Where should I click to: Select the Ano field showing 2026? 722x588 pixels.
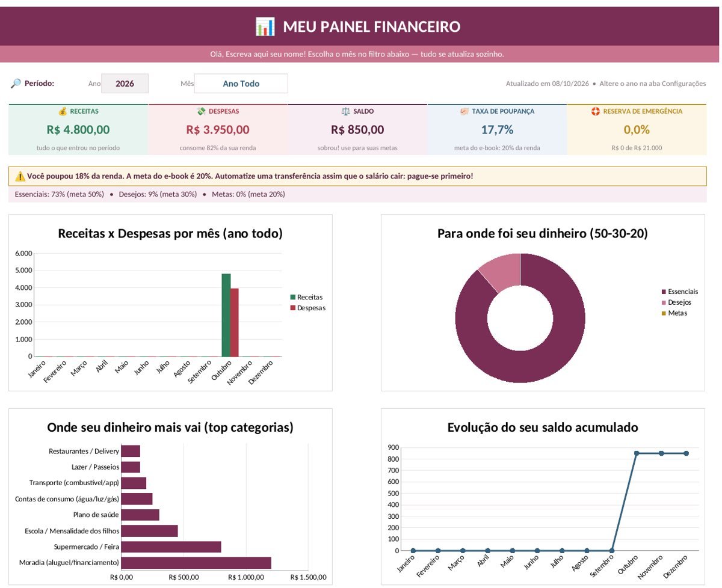(x=125, y=84)
